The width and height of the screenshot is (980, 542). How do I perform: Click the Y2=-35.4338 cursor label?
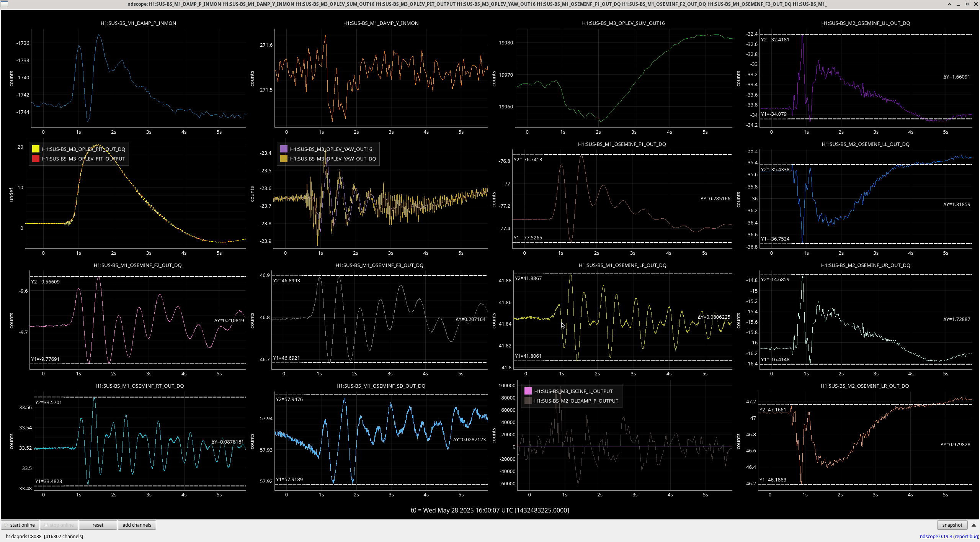pyautogui.click(x=775, y=169)
